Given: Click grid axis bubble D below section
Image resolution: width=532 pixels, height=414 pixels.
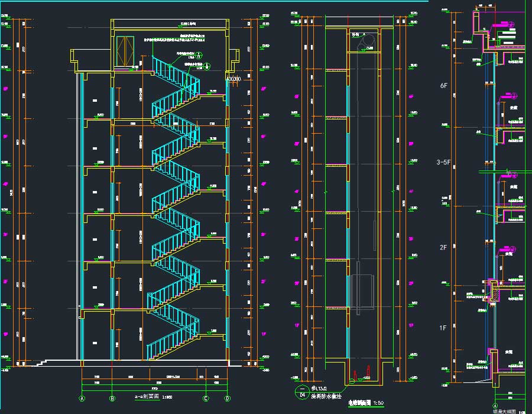Looking at the screenshot, I should click(x=227, y=398).
